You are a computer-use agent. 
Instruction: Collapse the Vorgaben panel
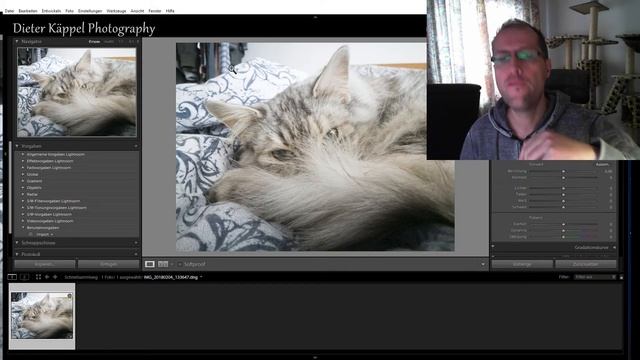(x=17, y=146)
